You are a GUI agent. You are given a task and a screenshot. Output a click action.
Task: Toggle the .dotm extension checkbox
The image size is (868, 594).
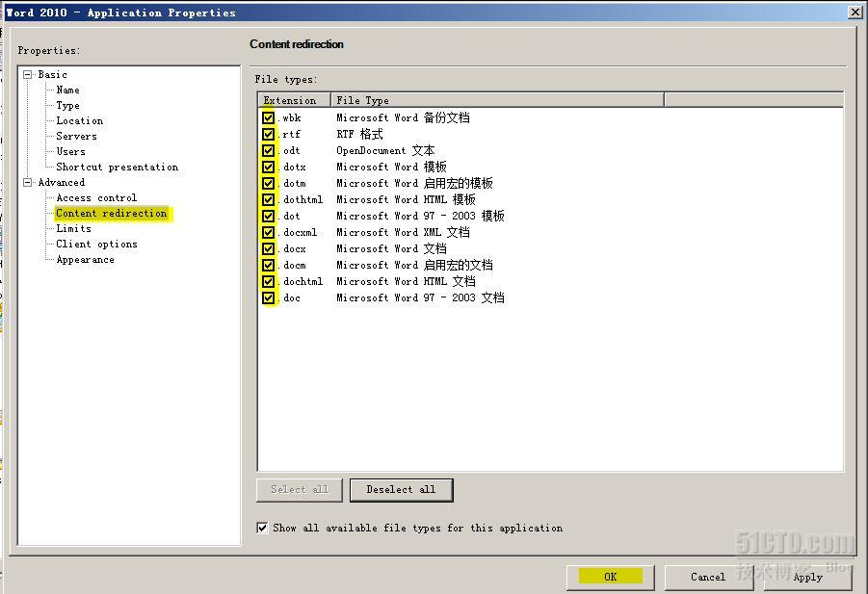269,183
